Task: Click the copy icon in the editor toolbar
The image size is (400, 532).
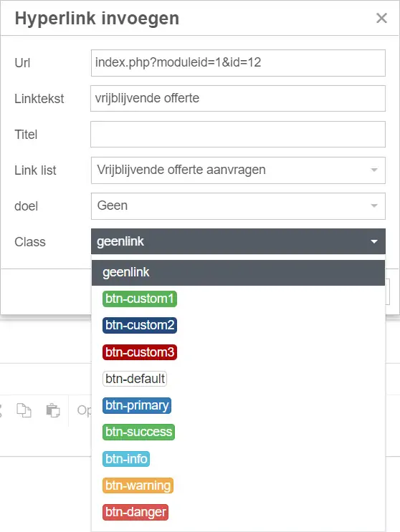Action: tap(24, 410)
